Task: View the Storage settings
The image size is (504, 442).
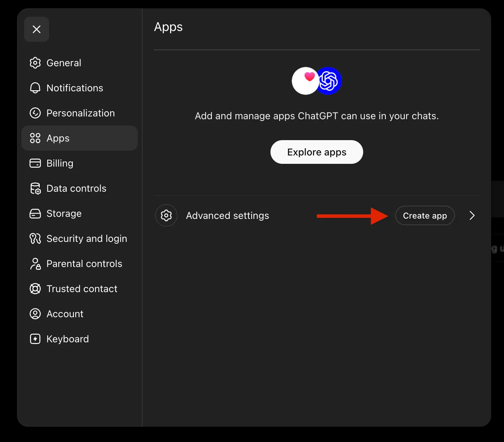Action: 79,213
